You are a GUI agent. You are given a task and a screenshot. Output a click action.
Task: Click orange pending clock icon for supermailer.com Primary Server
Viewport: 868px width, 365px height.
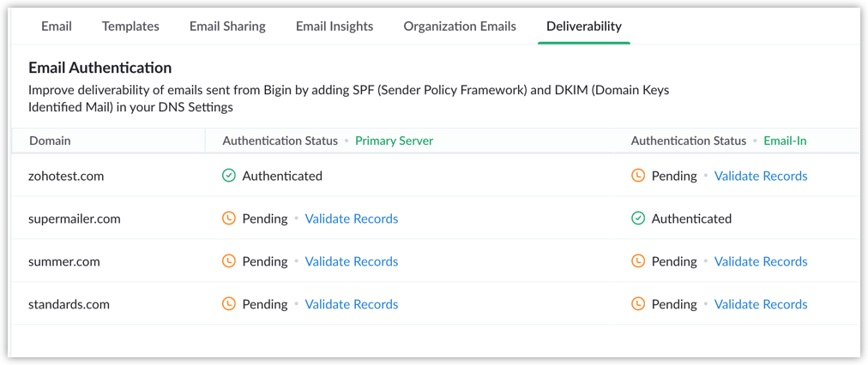coord(229,218)
